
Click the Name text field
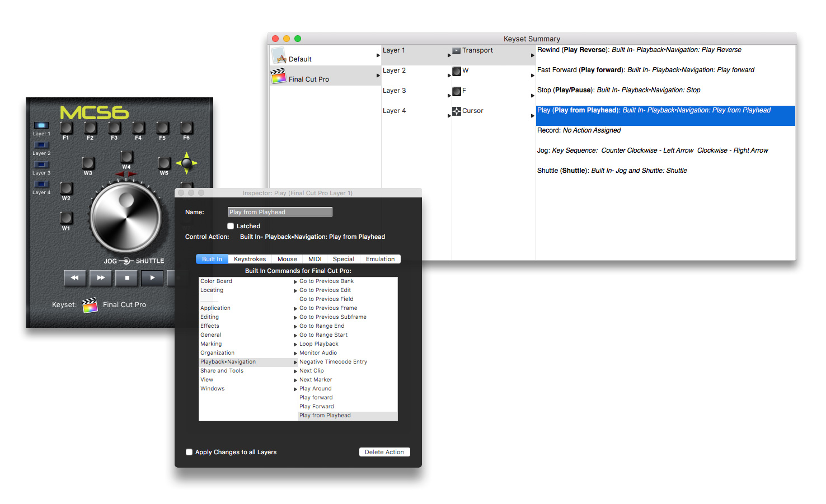click(x=280, y=212)
